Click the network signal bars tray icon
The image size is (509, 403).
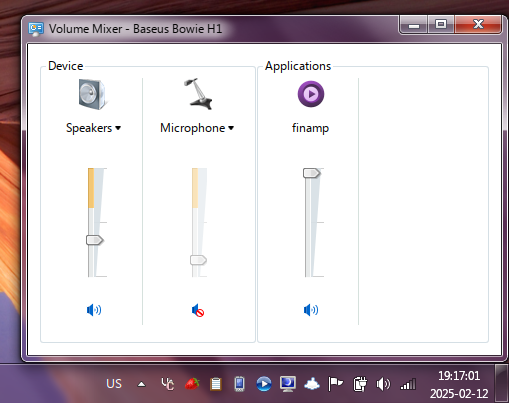click(408, 384)
